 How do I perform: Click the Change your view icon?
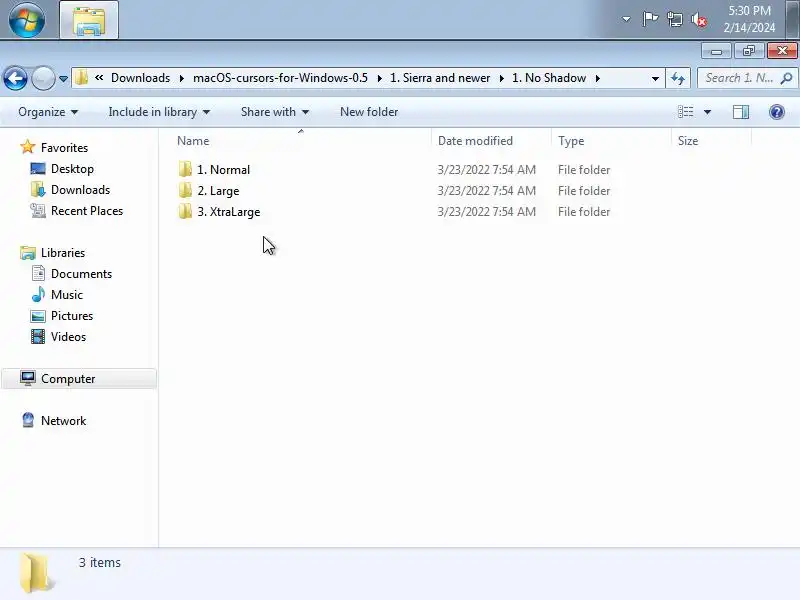coord(685,112)
